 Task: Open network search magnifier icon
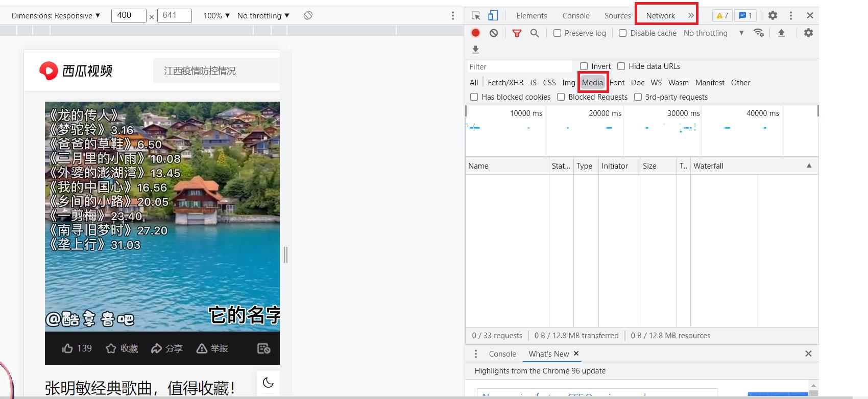tap(535, 33)
